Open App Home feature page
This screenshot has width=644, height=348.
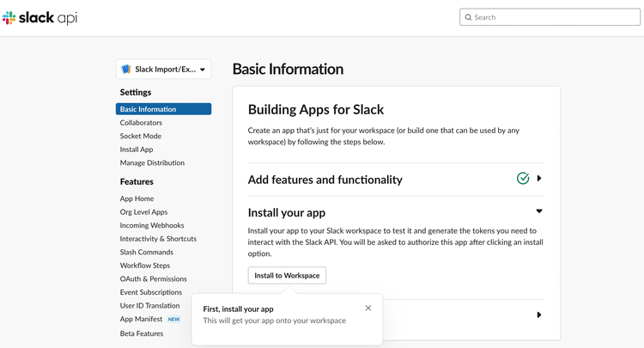pyautogui.click(x=137, y=198)
